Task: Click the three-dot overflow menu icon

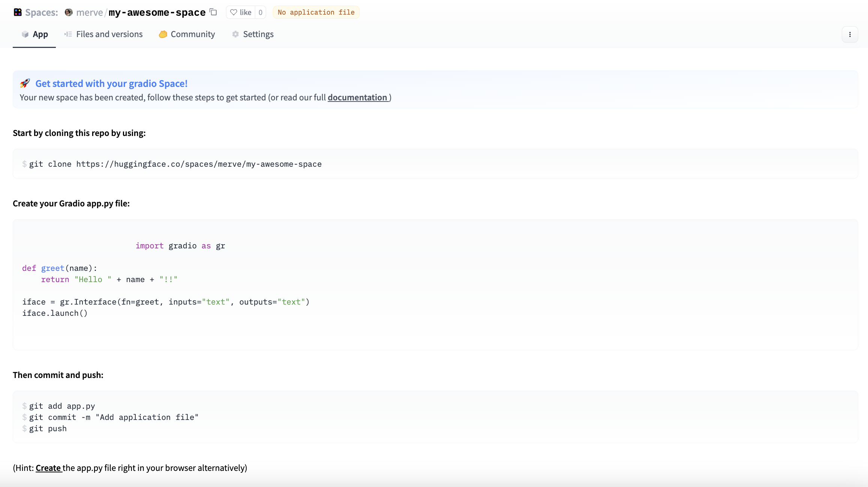Action: 850,34
